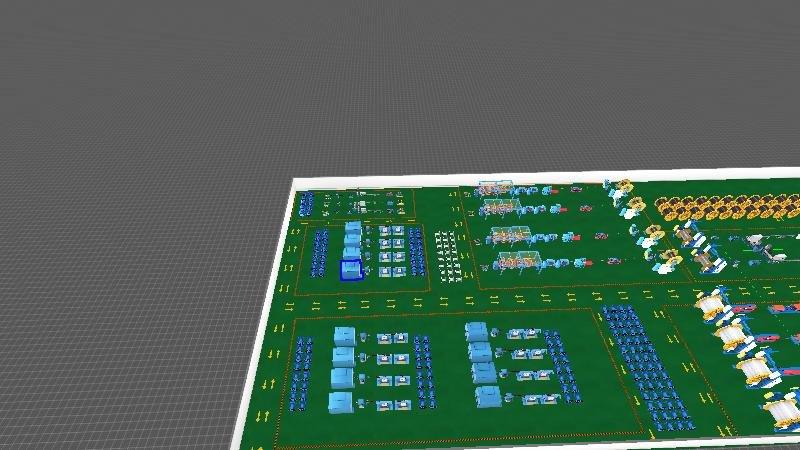Click the empty gray grid background

click(x=130, y=200)
